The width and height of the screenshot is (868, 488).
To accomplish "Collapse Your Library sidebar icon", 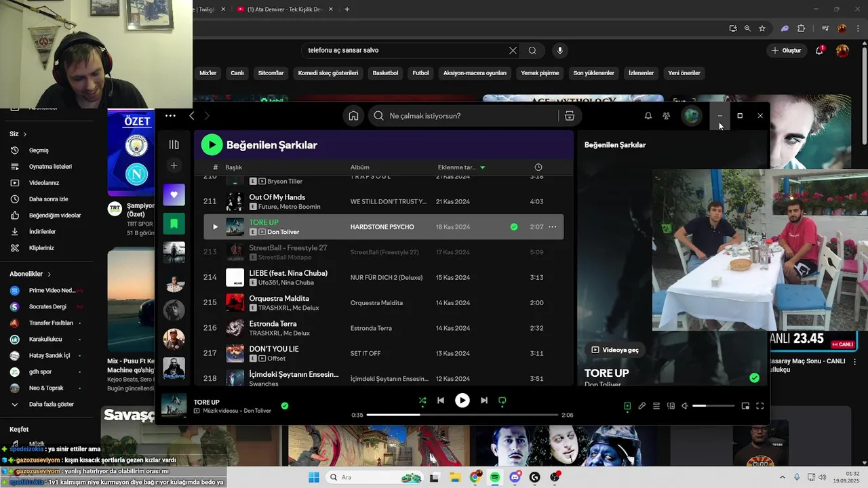I will pyautogui.click(x=174, y=144).
